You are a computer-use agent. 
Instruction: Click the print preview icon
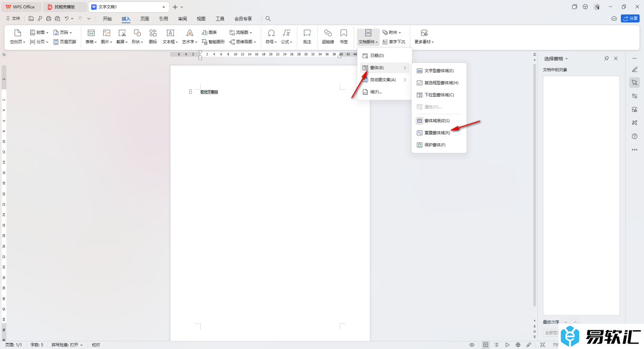click(57, 19)
